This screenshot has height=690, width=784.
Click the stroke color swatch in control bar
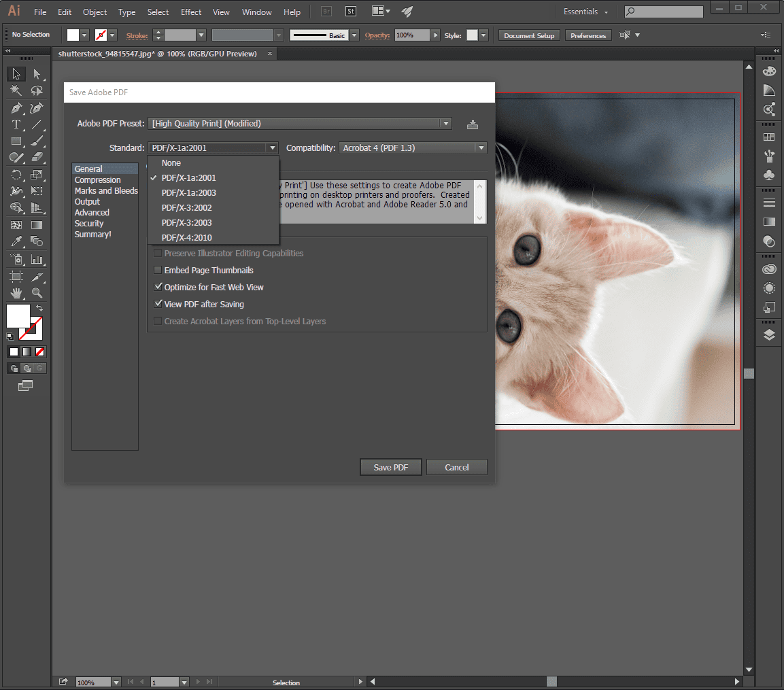pos(101,35)
